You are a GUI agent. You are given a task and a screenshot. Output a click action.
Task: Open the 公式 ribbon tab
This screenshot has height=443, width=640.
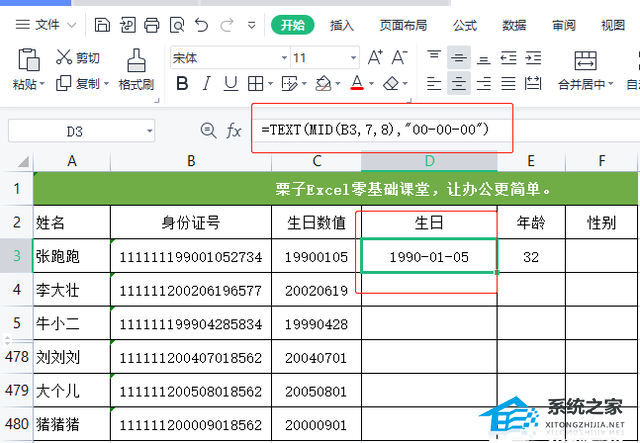tap(464, 25)
